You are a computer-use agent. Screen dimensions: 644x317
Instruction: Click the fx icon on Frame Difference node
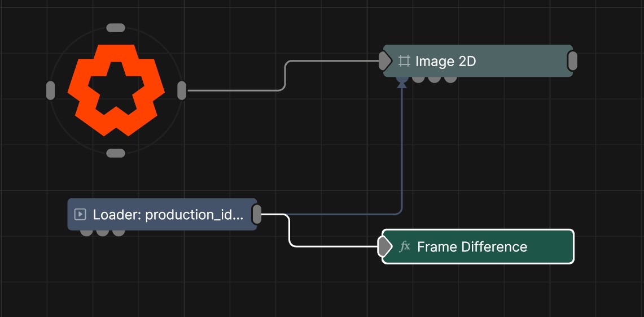point(405,246)
